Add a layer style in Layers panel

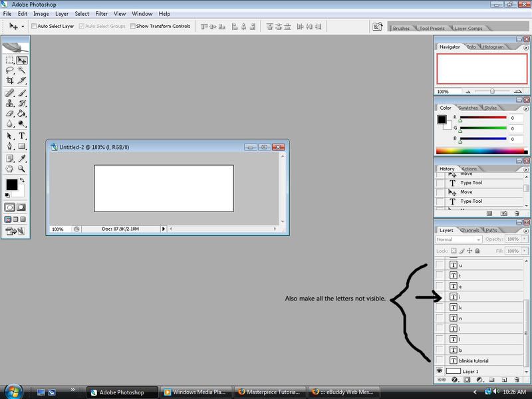pos(455,380)
